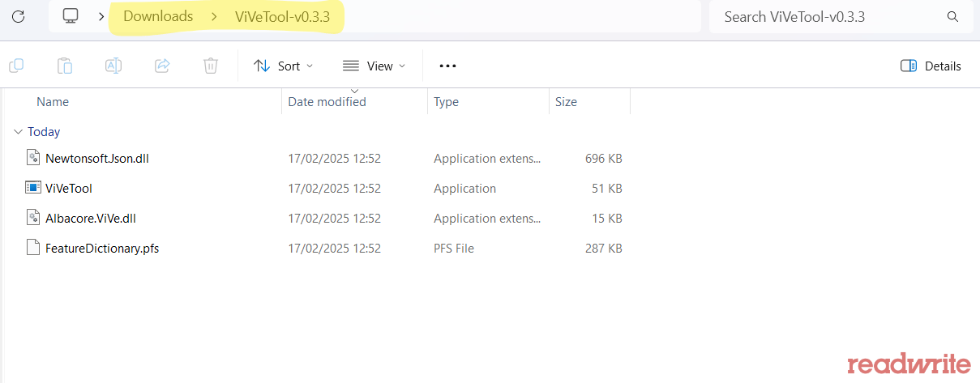Click the 696 KB size value
980x383 pixels.
(x=603, y=158)
